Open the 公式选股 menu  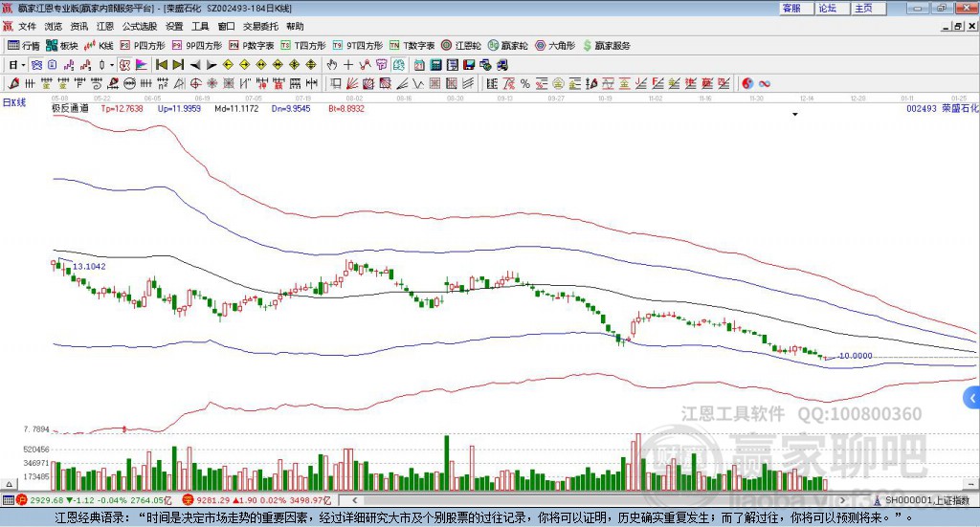[140, 27]
